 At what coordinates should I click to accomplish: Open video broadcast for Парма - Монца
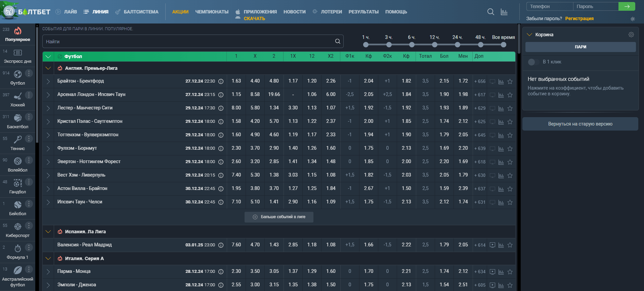492,272
